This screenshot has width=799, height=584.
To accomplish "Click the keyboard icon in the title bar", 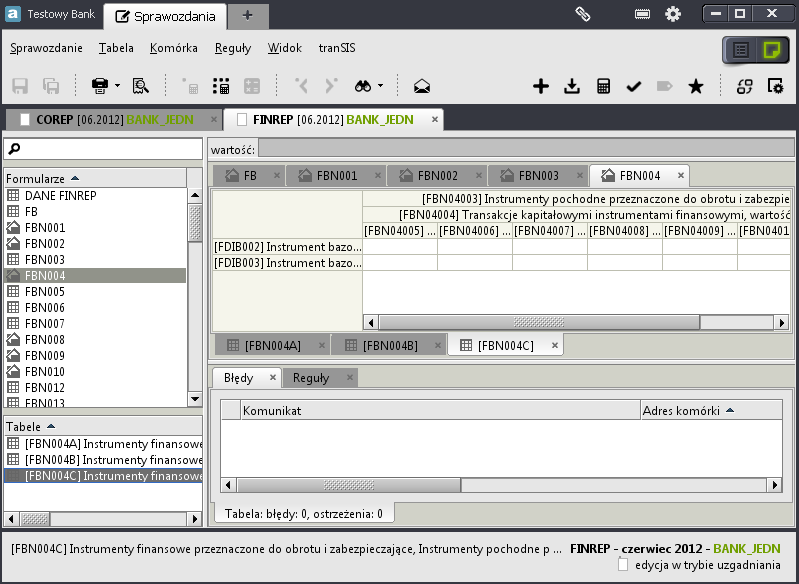I will coord(642,14).
